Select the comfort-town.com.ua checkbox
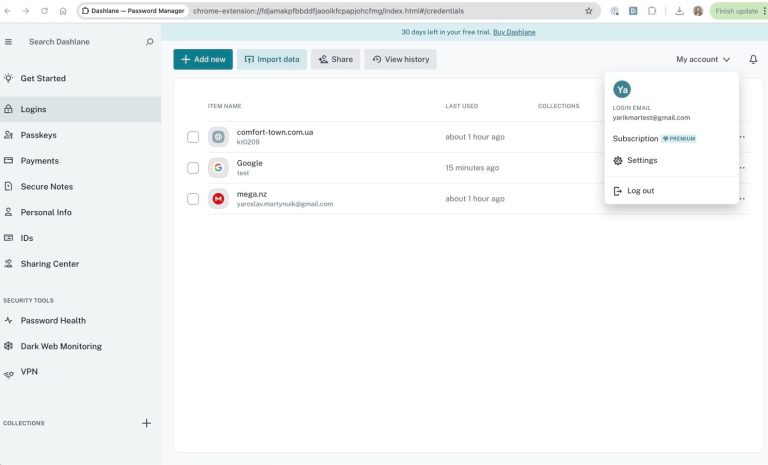768x465 pixels. pyautogui.click(x=193, y=137)
